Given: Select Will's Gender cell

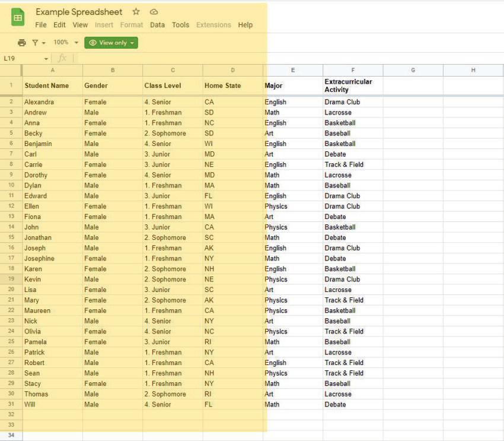Looking at the screenshot, I should click(x=113, y=404).
